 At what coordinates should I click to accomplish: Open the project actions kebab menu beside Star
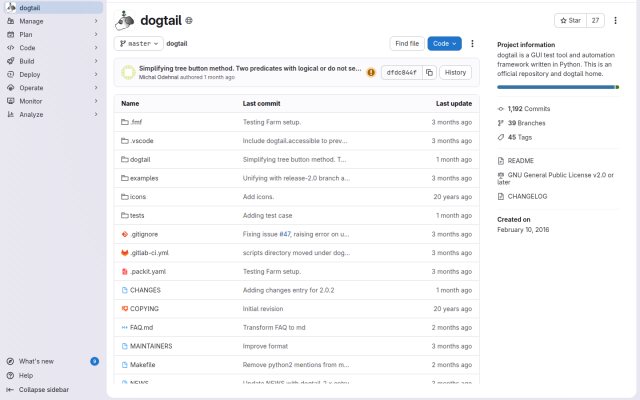(615, 20)
